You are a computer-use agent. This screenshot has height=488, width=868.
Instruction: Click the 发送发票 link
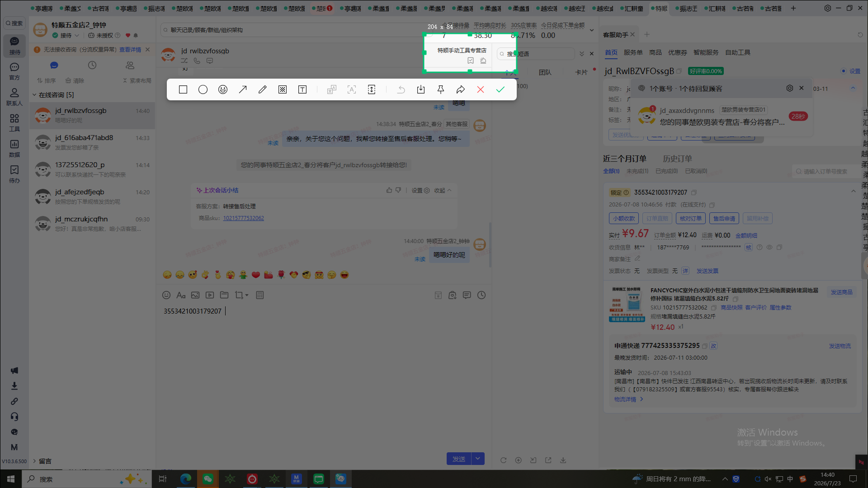pos(708,271)
